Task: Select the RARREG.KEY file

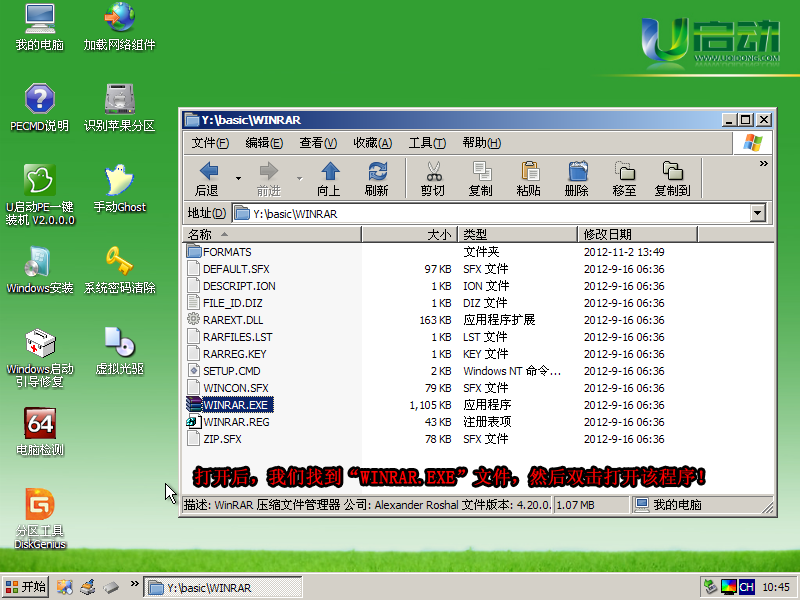Action: pyautogui.click(x=227, y=354)
